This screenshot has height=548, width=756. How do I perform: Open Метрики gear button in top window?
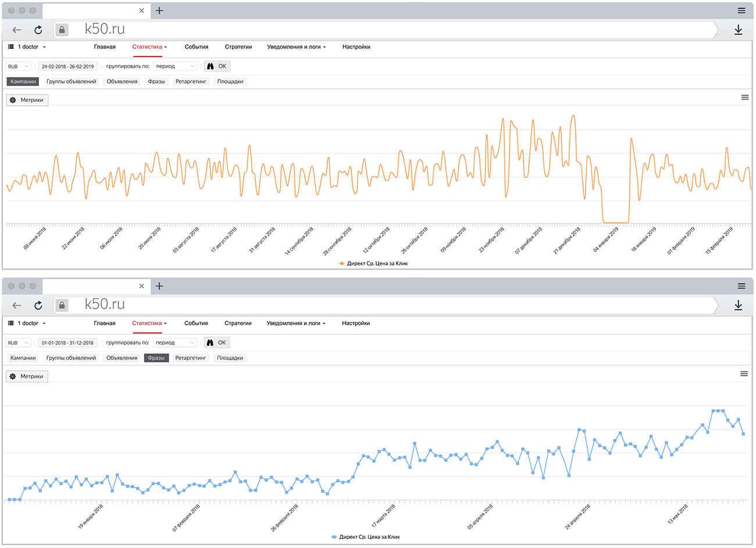click(x=27, y=100)
